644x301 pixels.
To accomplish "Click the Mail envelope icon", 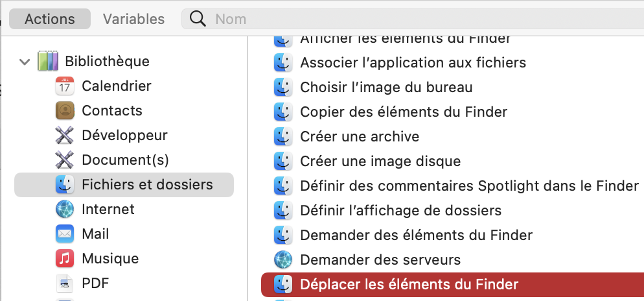I will click(65, 234).
